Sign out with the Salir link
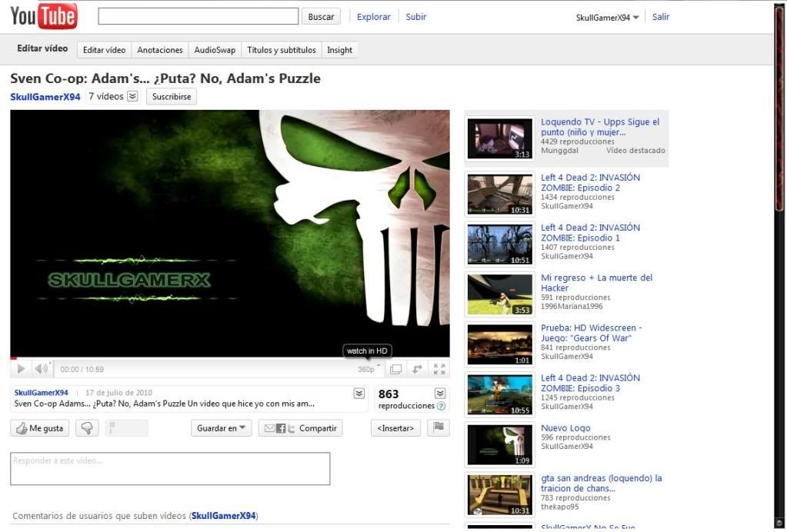The image size is (787, 532). (x=661, y=17)
